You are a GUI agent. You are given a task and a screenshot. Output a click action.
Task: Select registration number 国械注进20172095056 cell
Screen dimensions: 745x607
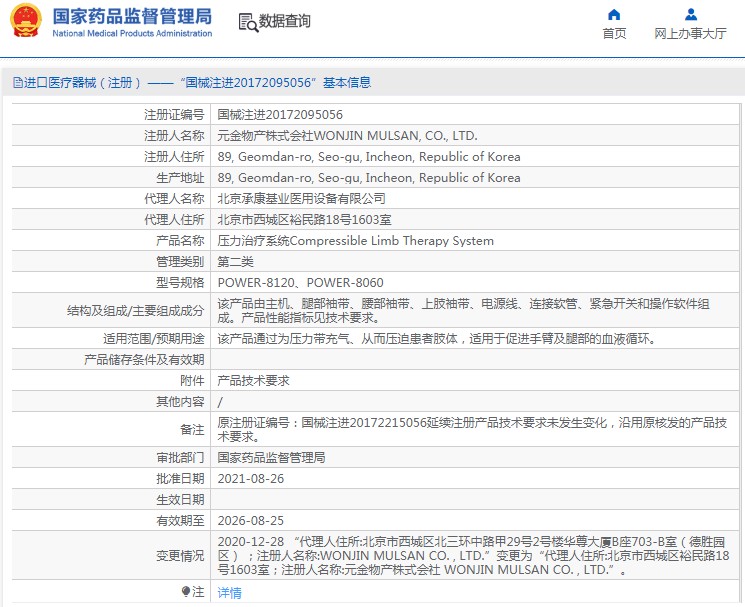point(280,115)
